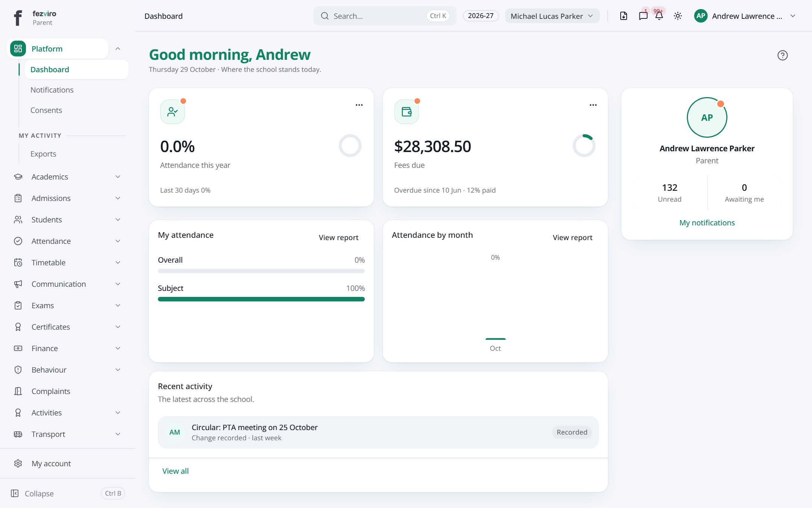Image resolution: width=812 pixels, height=508 pixels.
Task: Click the Search input field
Action: [x=385, y=16]
